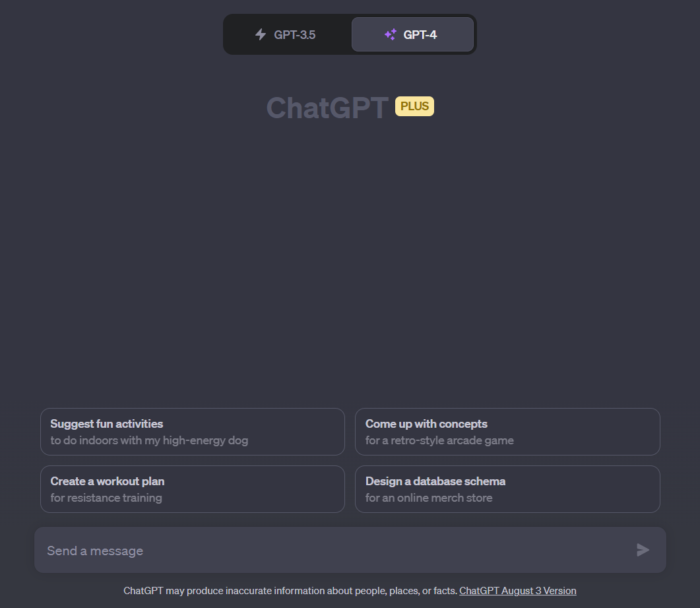This screenshot has width=700, height=608.
Task: Select the "Create a workout plan" prompt
Action: click(x=192, y=489)
